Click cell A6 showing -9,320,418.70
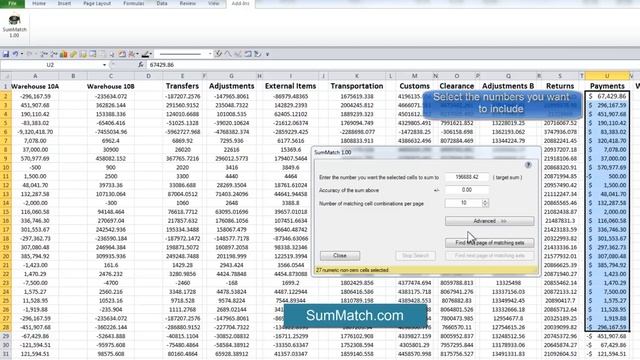Image resolution: width=640 pixels, height=360 pixels. (x=35, y=132)
